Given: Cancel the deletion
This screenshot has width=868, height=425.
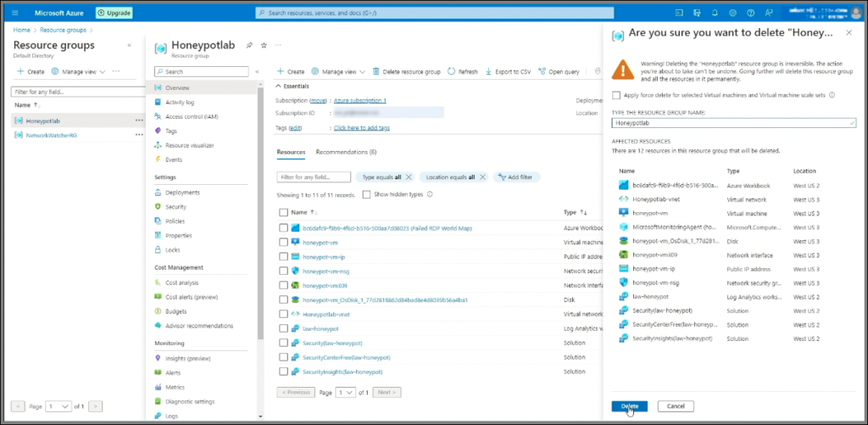Looking at the screenshot, I should (x=676, y=406).
